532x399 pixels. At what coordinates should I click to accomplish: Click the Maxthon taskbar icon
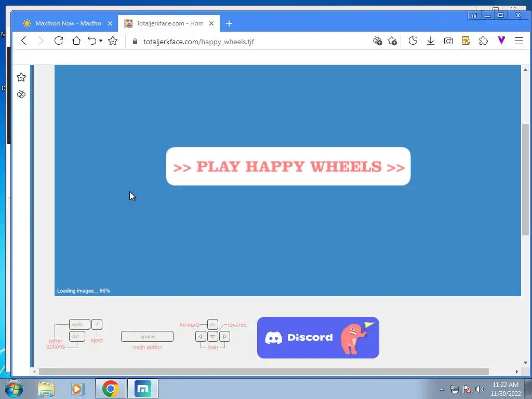[x=143, y=389]
